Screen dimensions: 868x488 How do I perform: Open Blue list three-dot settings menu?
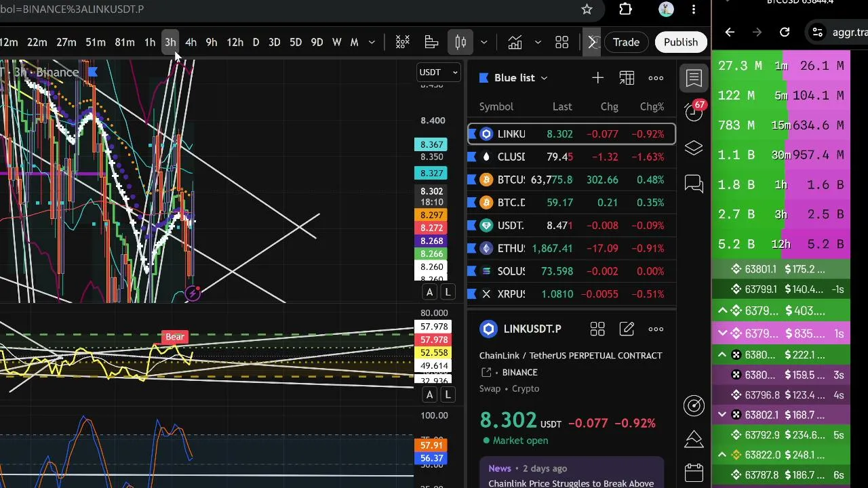point(656,78)
